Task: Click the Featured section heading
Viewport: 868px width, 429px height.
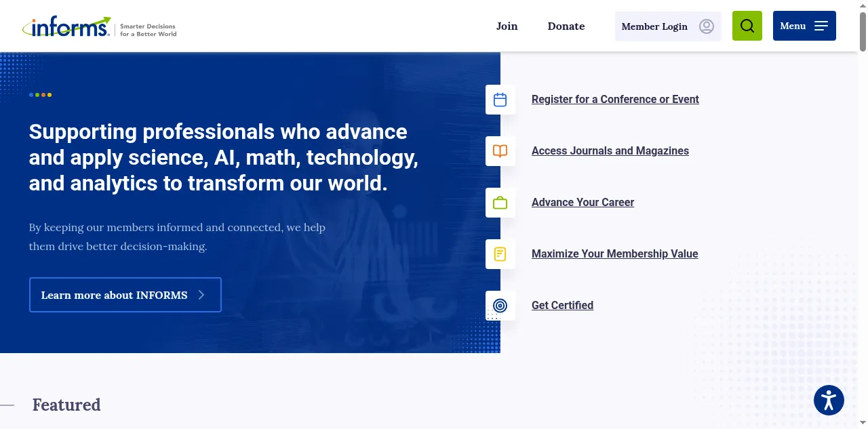Action: [x=66, y=405]
